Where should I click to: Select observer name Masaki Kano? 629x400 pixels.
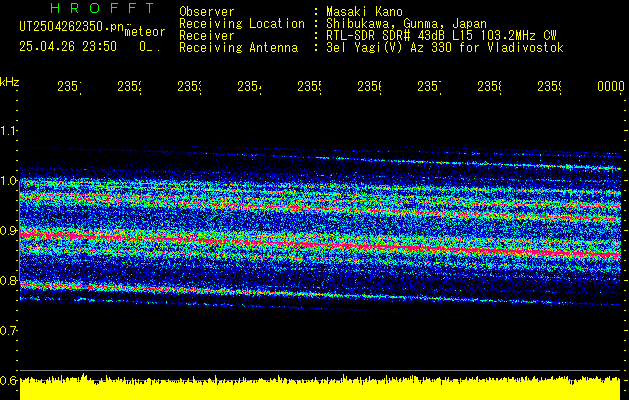364,12
